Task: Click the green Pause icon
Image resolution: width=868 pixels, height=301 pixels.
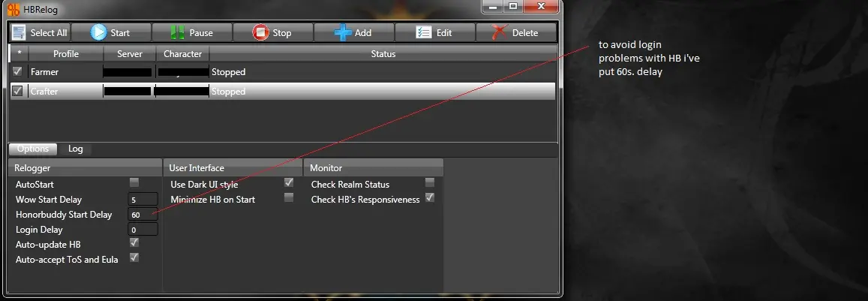Action: coord(177,33)
